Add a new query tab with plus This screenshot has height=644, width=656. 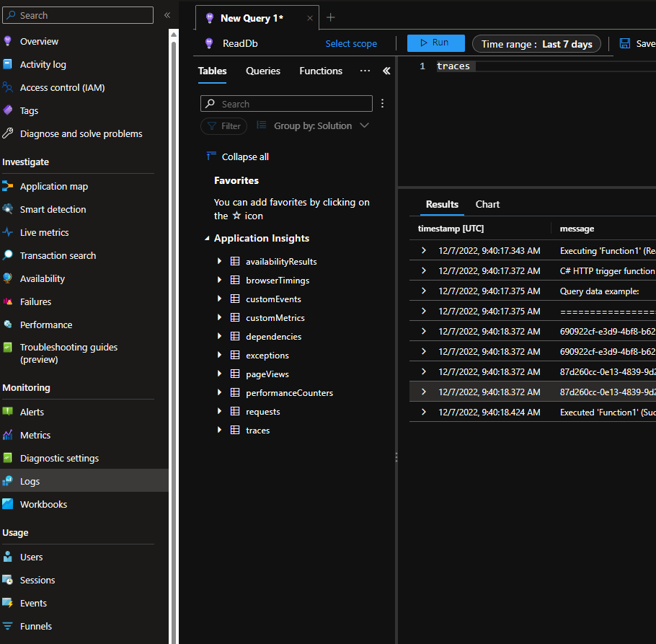point(330,17)
